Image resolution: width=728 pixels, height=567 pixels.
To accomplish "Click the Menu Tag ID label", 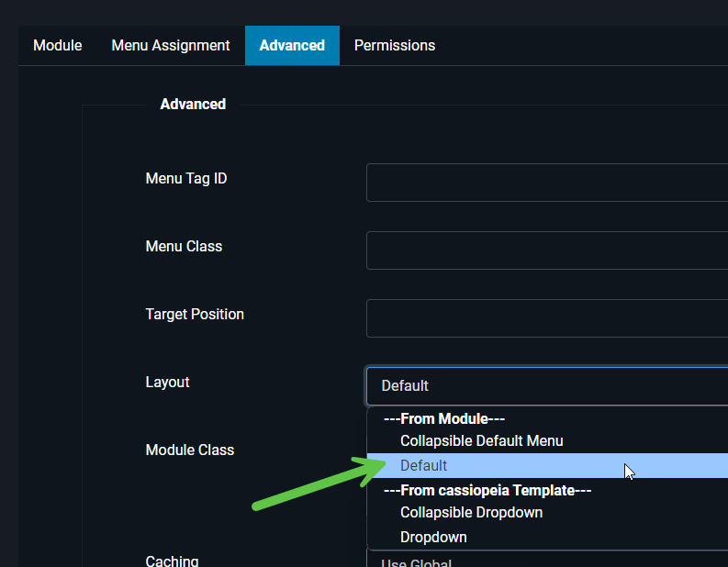I will tap(186, 179).
